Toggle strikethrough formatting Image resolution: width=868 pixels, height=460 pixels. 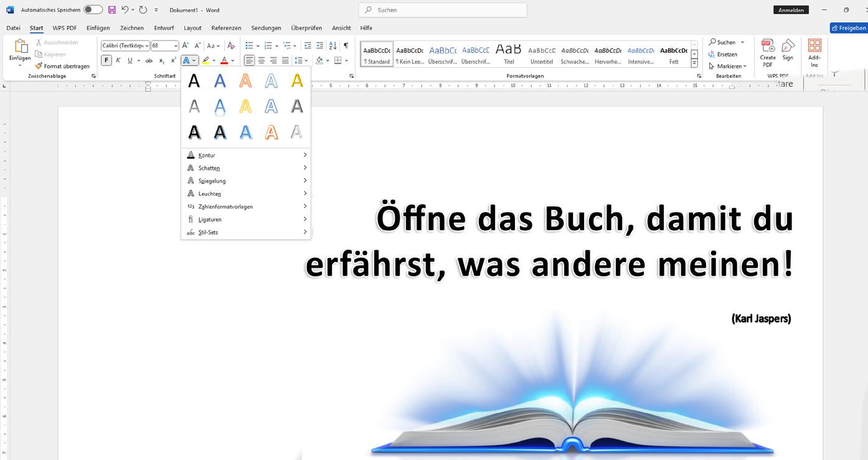(x=148, y=60)
